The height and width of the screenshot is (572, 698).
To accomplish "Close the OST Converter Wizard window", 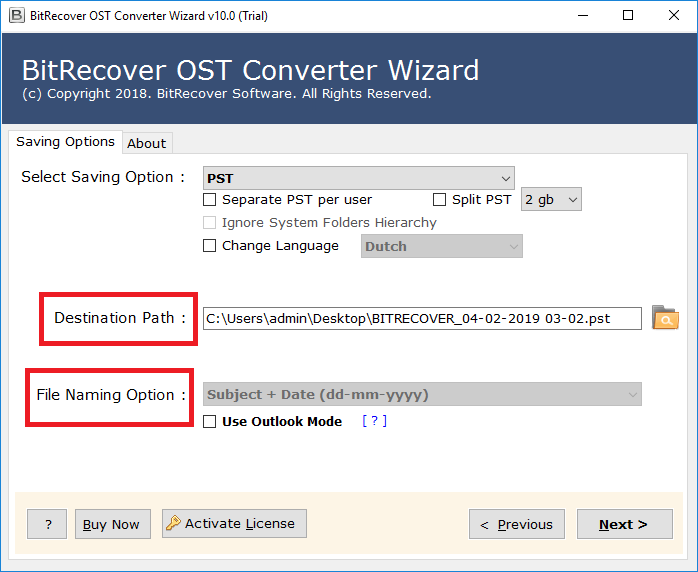I will [x=674, y=16].
